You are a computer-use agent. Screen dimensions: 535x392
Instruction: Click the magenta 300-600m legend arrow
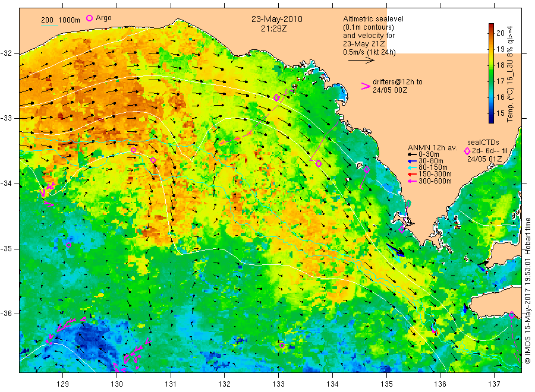coord(413,181)
